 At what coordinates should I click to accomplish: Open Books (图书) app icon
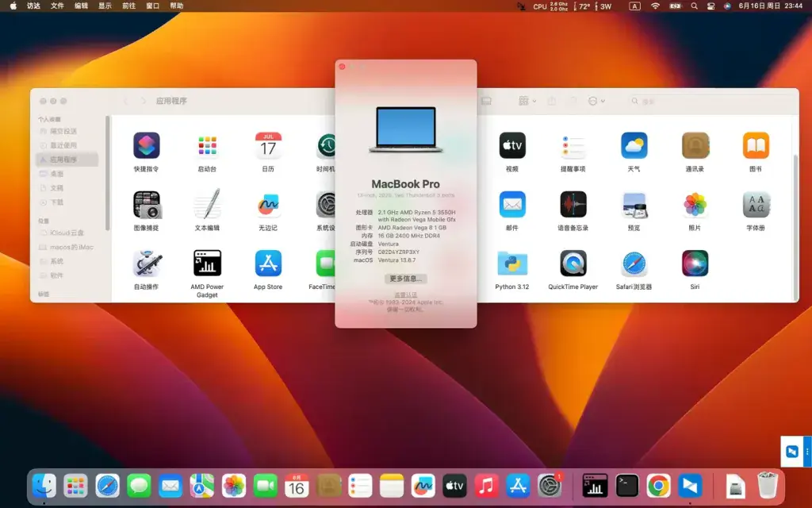[756, 146]
